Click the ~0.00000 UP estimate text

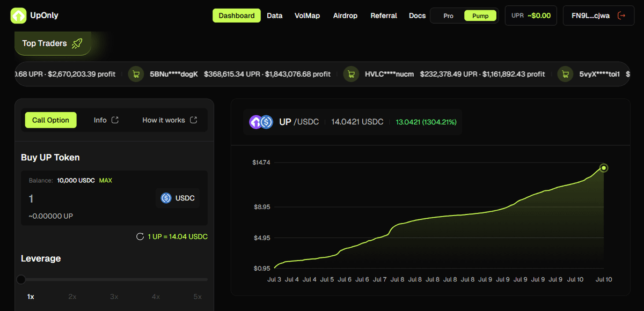point(50,216)
